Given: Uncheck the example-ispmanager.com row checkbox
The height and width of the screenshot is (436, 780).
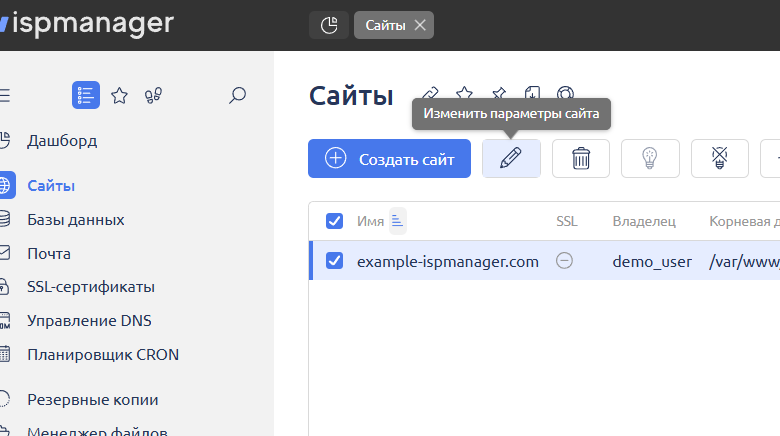Looking at the screenshot, I should tap(335, 261).
